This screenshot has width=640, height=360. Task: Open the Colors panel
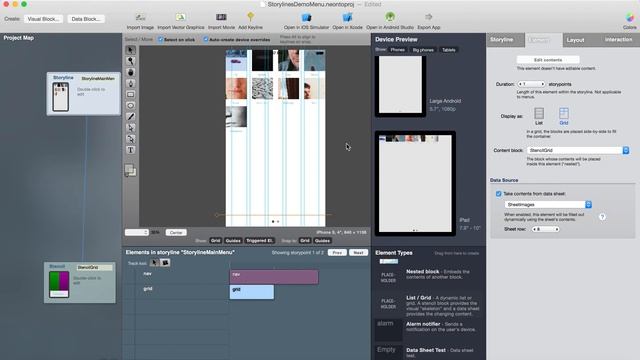coord(630,21)
